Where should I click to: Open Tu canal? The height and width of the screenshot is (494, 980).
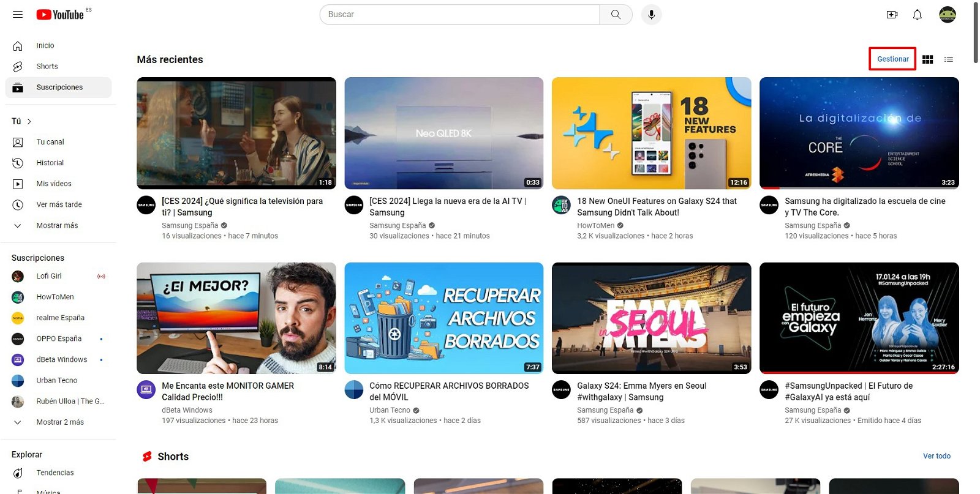58,142
